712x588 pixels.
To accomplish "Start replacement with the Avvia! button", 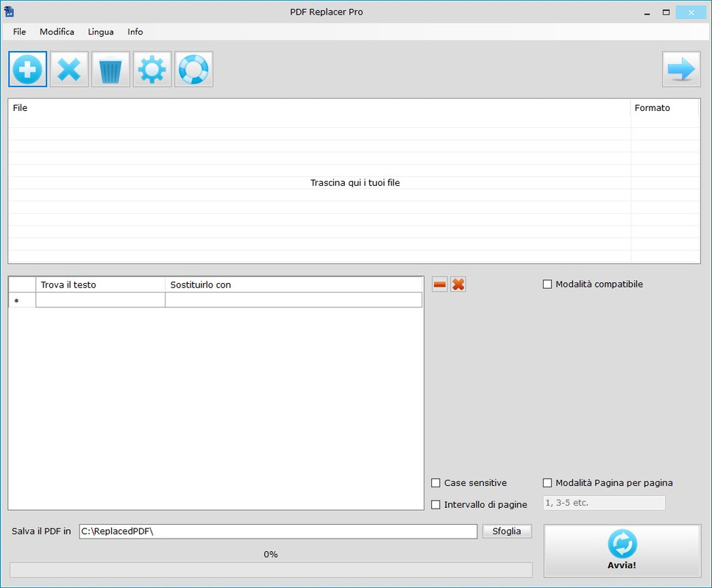I will (x=622, y=551).
